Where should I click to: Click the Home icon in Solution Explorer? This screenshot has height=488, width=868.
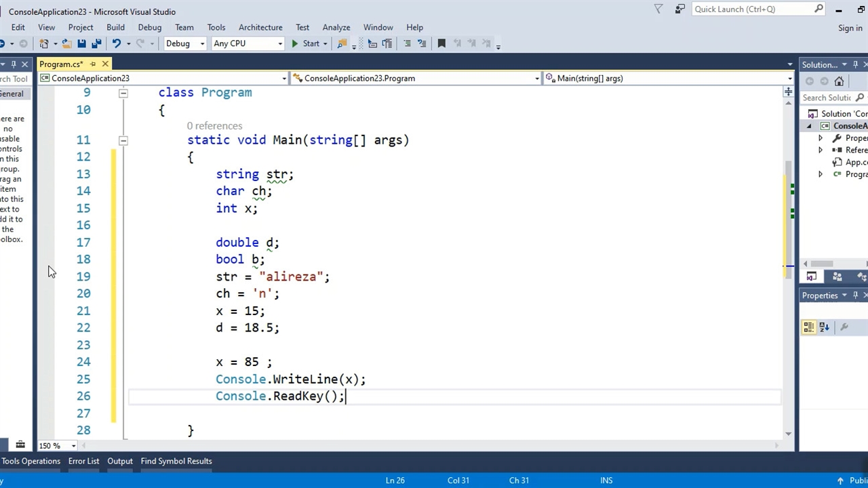click(839, 81)
